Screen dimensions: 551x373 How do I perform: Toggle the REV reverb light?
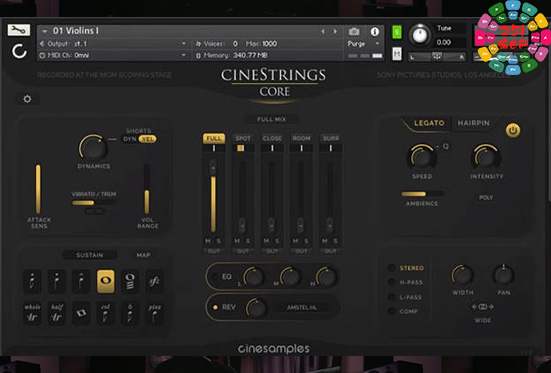tap(215, 307)
